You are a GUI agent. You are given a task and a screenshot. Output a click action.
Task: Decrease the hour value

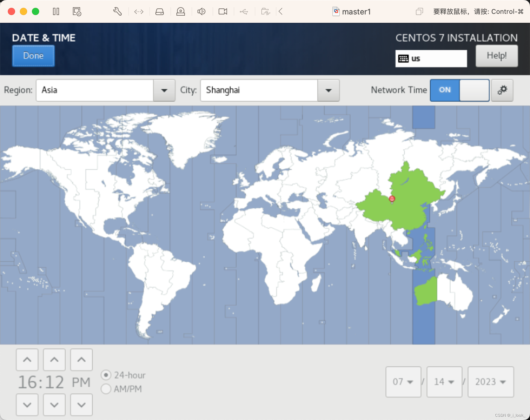click(x=27, y=405)
